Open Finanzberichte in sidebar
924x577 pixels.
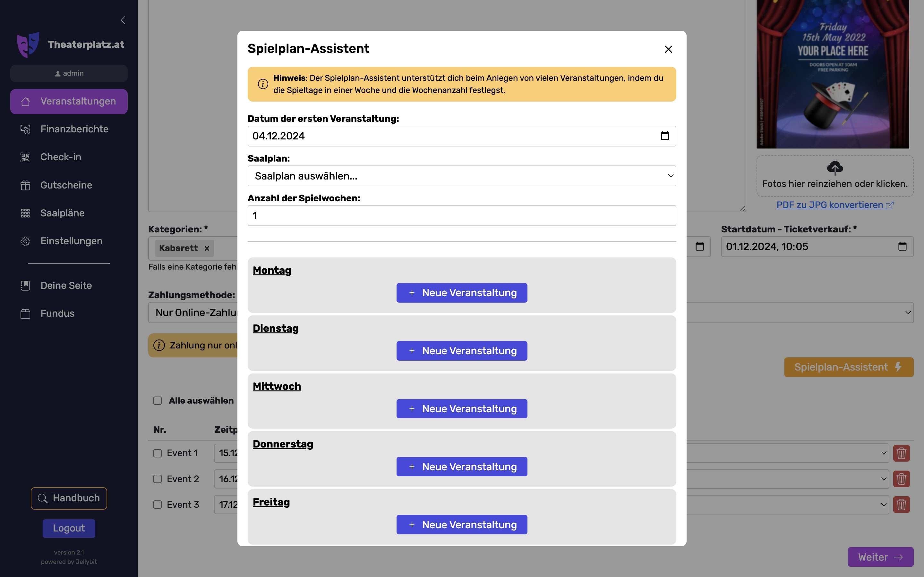click(74, 129)
